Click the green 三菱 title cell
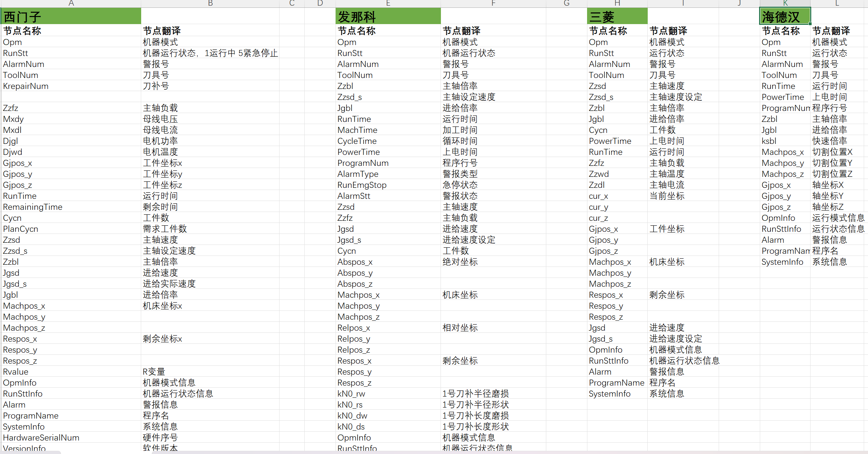Screen dimensions: 868x454 pos(617,17)
